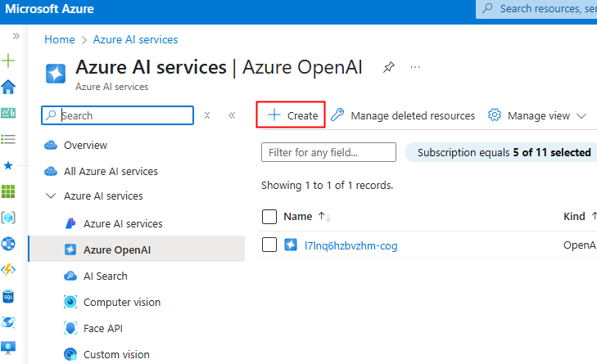The image size is (597, 364).
Task: Expand the Manage view dropdown
Action: [x=537, y=115]
